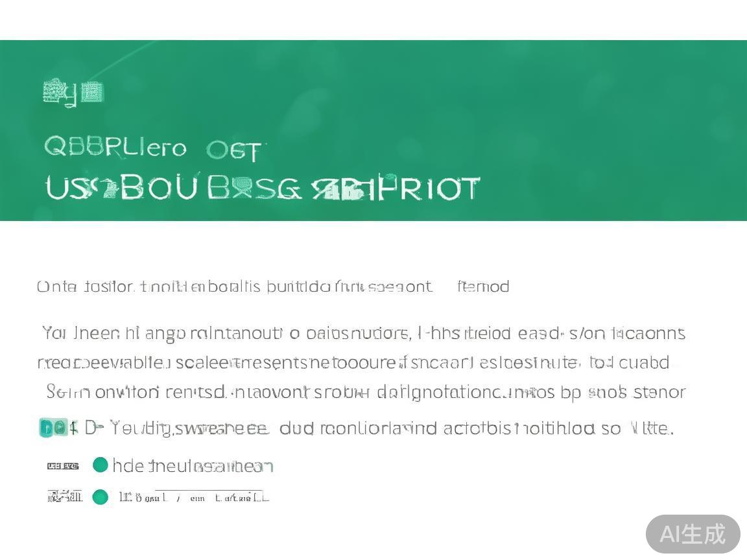747x560 pixels.
Task: Click the tiny underlined text on the last row
Action: tap(193, 497)
